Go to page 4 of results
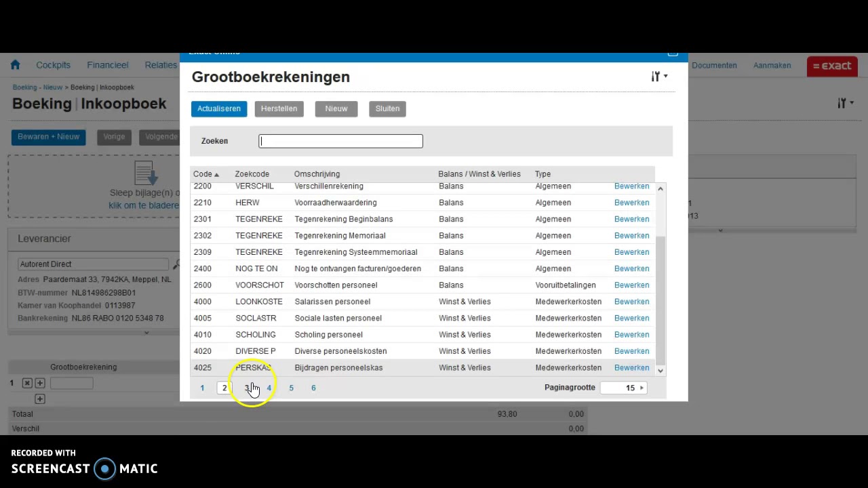The image size is (868, 488). pyautogui.click(x=269, y=388)
